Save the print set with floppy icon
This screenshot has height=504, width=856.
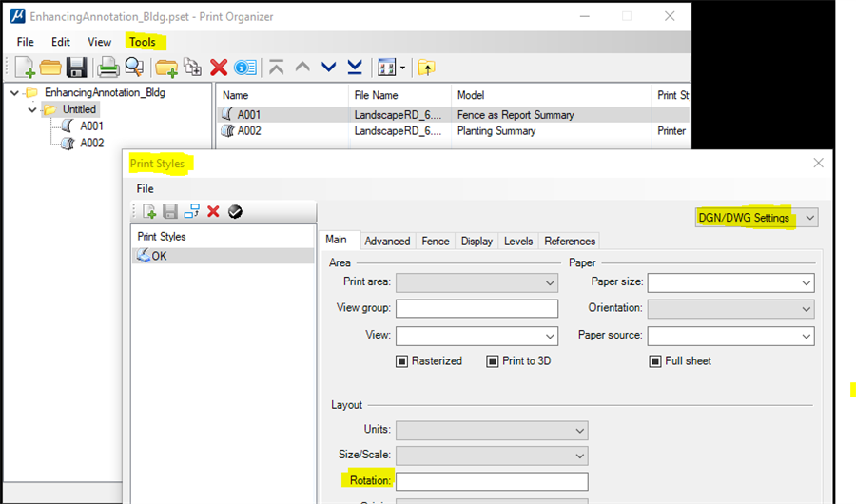76,68
